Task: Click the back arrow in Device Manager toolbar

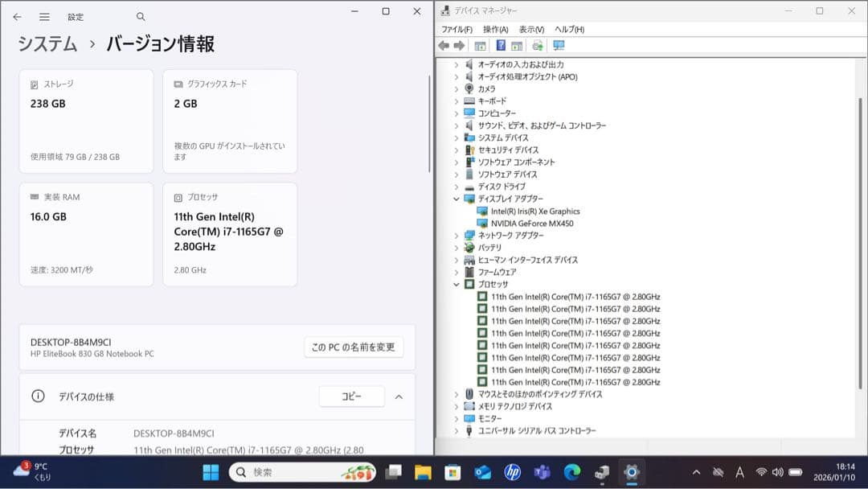Action: 444,46
